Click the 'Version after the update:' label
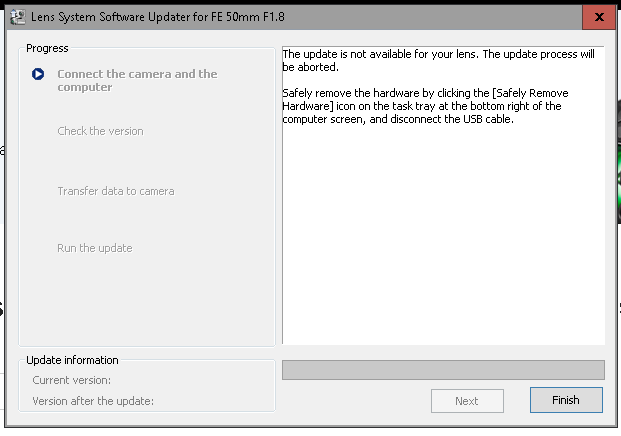 click(91, 401)
